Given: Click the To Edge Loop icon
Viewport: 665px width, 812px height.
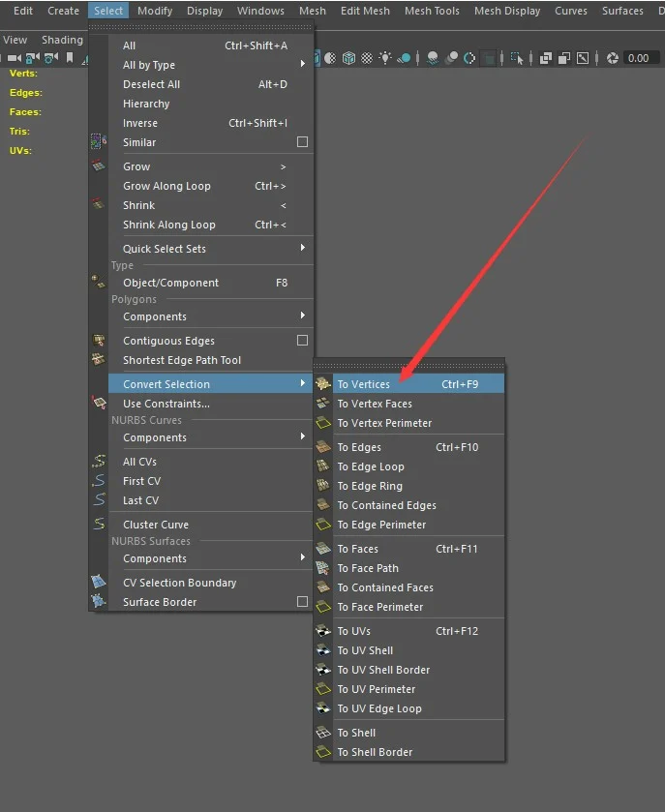Looking at the screenshot, I should point(323,466).
